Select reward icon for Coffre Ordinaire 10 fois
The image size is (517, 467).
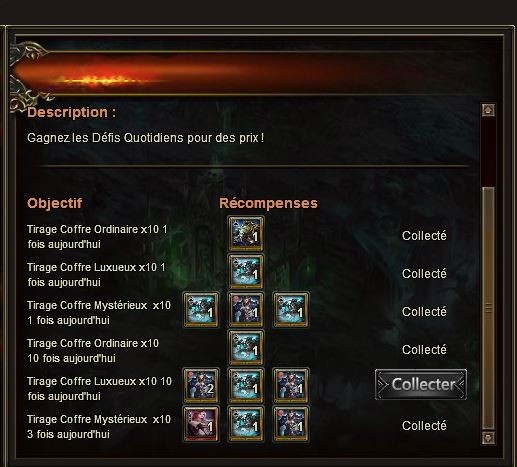pyautogui.click(x=246, y=347)
